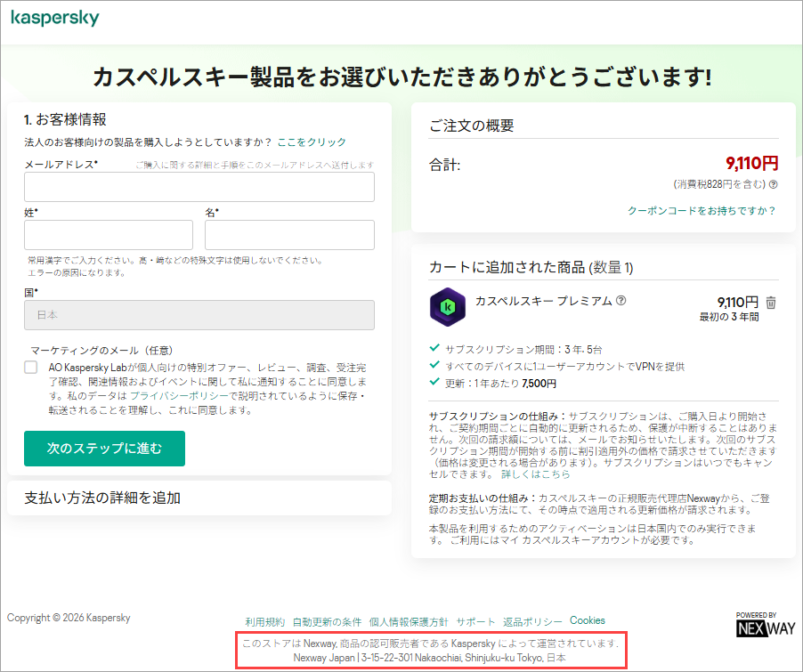Click the 更新：1年あたり 7,500円 line
This screenshot has width=803, height=672.
point(500,383)
